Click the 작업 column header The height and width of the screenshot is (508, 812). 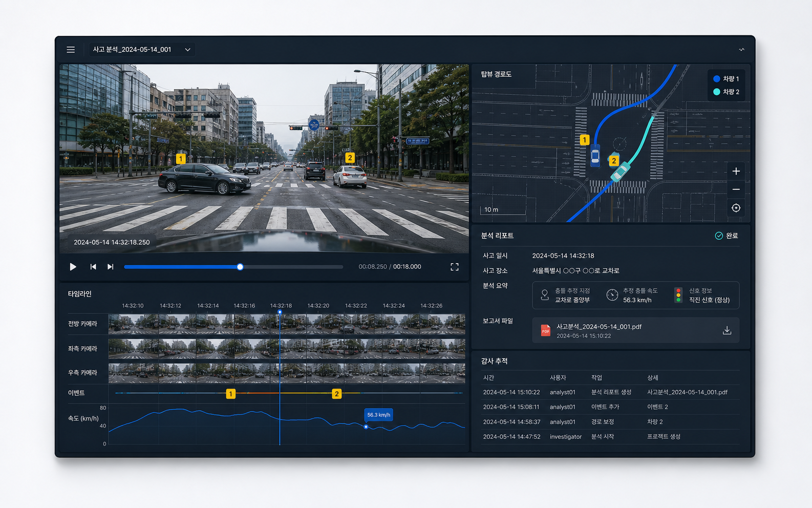click(597, 377)
